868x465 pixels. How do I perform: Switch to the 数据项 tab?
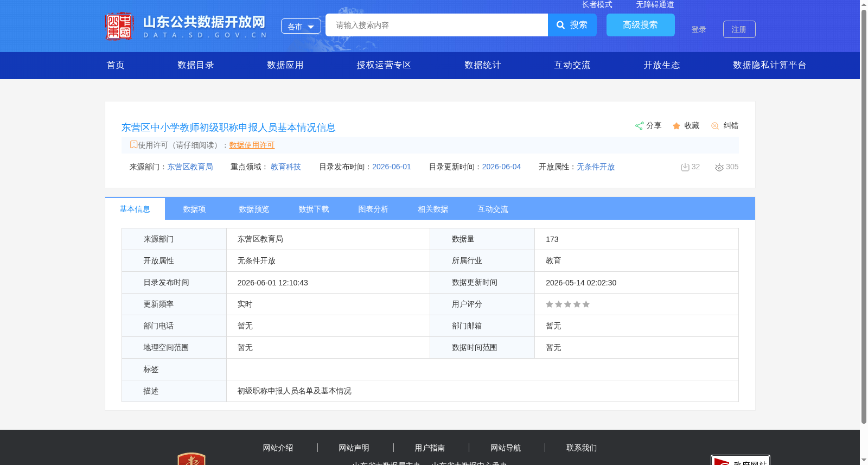195,209
